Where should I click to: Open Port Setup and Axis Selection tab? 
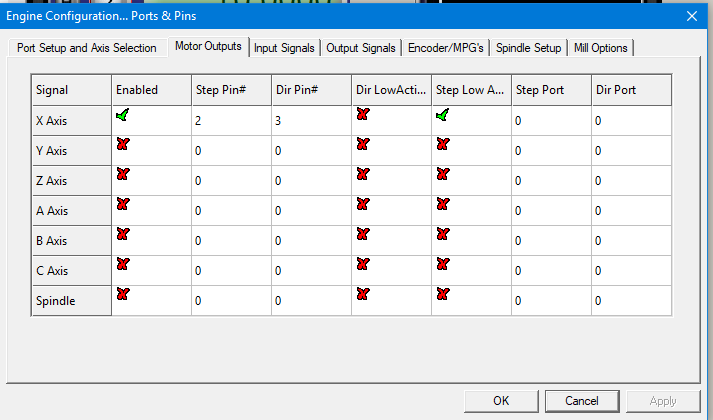click(87, 48)
